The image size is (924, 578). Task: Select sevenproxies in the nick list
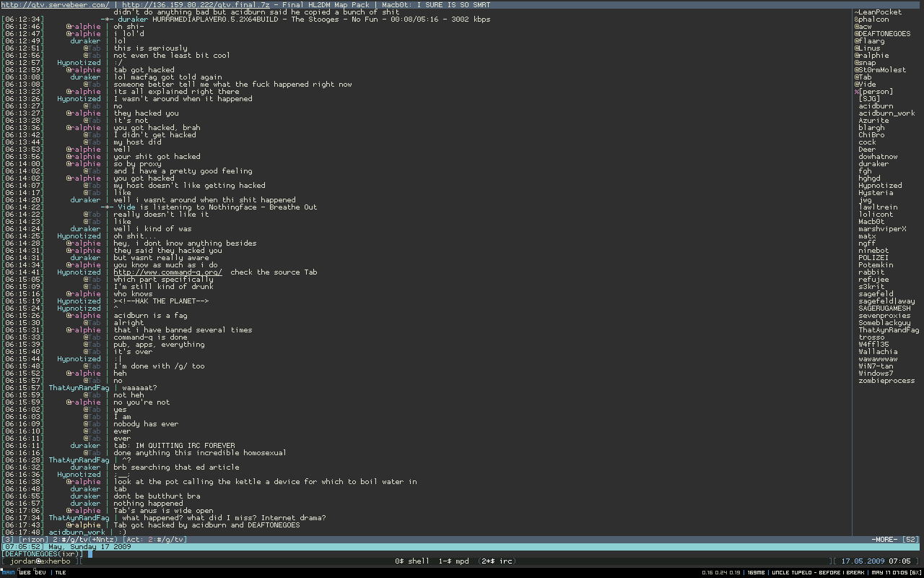click(x=884, y=316)
